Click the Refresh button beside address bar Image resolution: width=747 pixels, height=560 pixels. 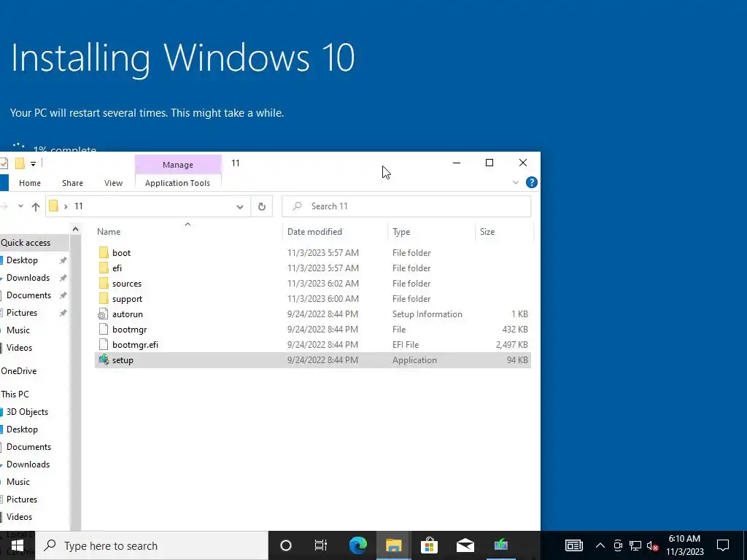(x=262, y=206)
